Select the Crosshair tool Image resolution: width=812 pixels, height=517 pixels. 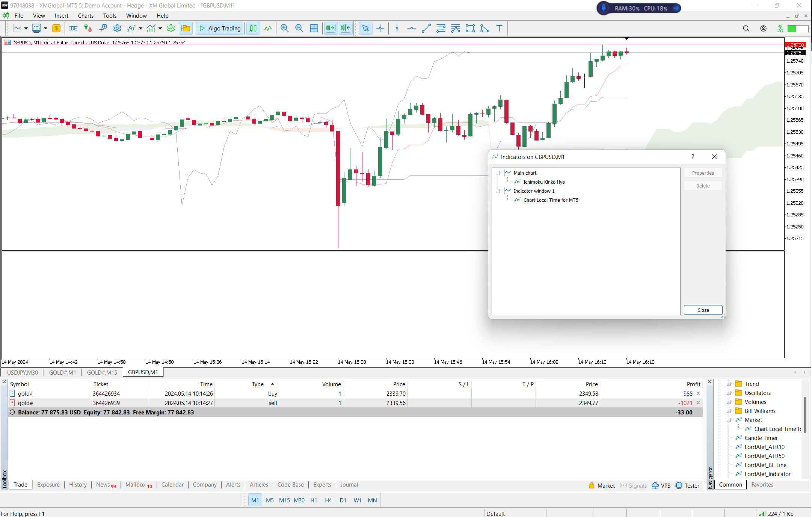tap(380, 28)
